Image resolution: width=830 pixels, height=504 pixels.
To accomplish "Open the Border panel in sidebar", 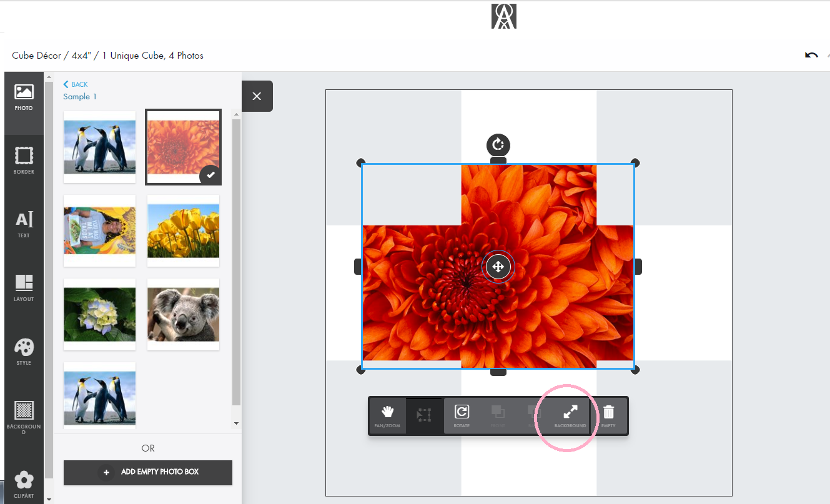I will click(x=24, y=161).
